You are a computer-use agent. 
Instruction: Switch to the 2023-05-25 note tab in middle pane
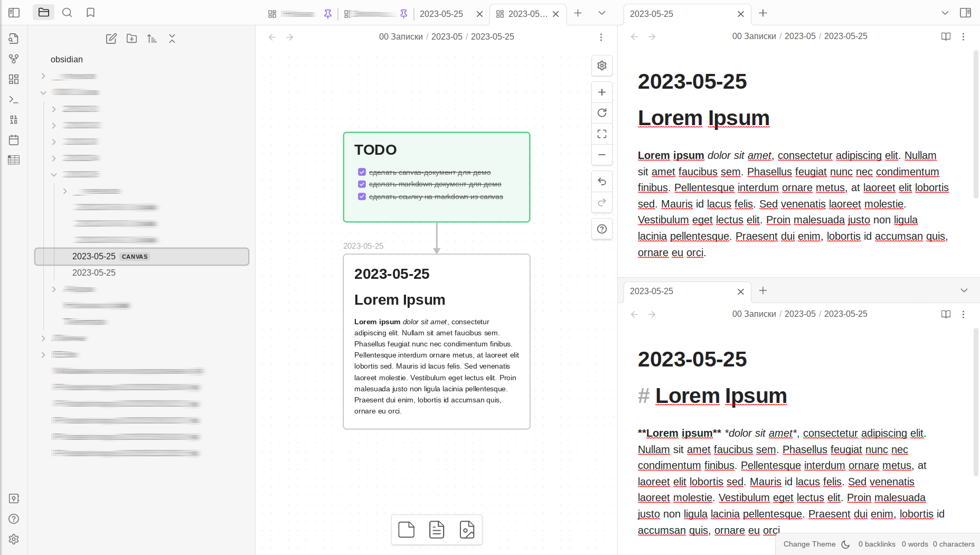[441, 14]
